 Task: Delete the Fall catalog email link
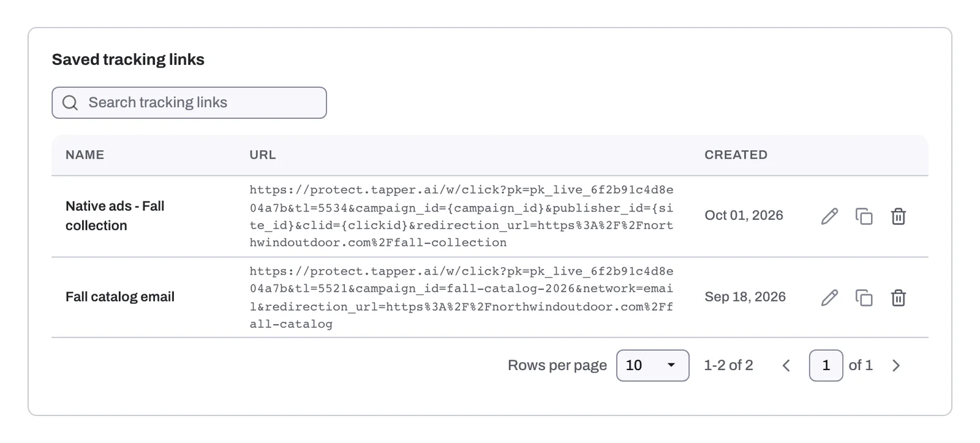click(898, 298)
